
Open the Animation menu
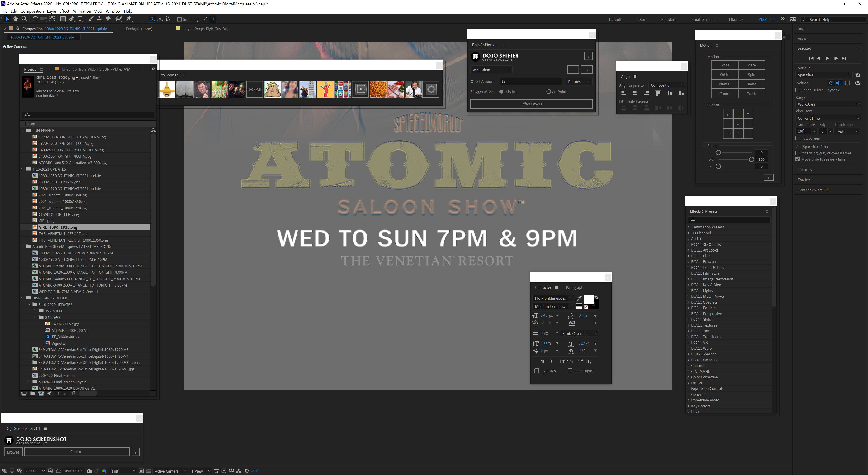point(82,11)
